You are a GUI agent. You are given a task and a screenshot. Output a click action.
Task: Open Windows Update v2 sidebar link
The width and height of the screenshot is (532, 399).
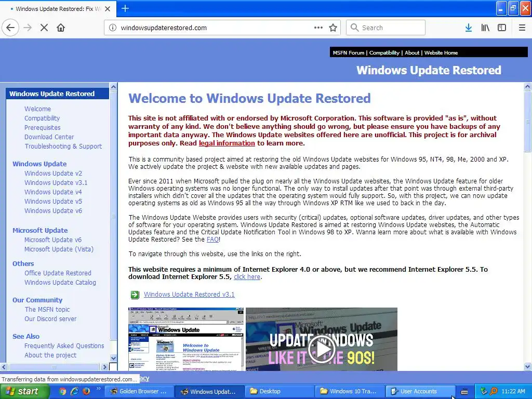53,174
